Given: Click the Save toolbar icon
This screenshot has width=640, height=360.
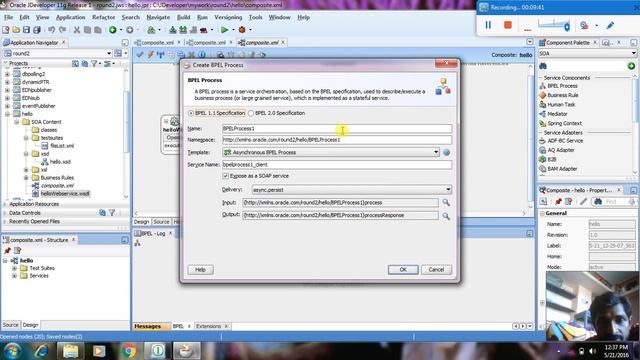Looking at the screenshot, I should (26, 30).
